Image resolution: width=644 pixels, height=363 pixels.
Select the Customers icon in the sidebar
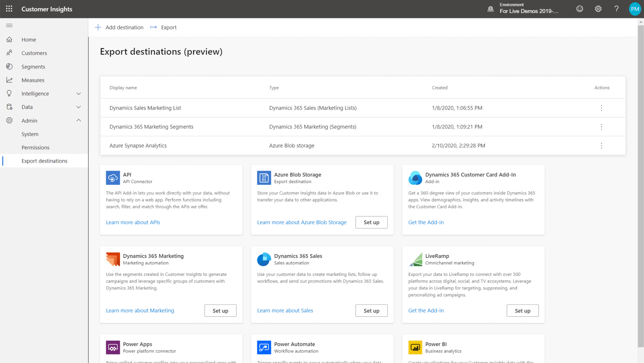tap(10, 53)
